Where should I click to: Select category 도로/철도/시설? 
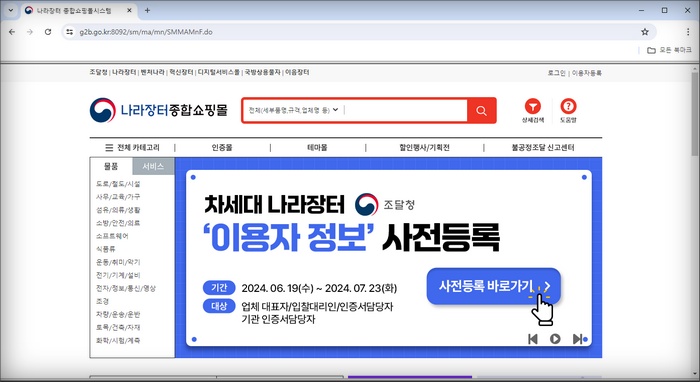pos(118,184)
